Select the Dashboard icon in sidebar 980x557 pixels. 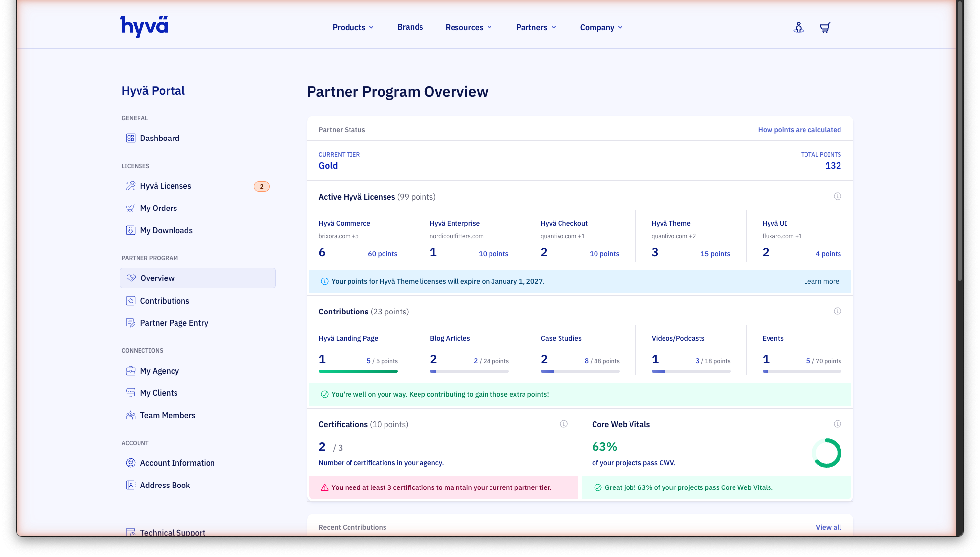tap(131, 138)
